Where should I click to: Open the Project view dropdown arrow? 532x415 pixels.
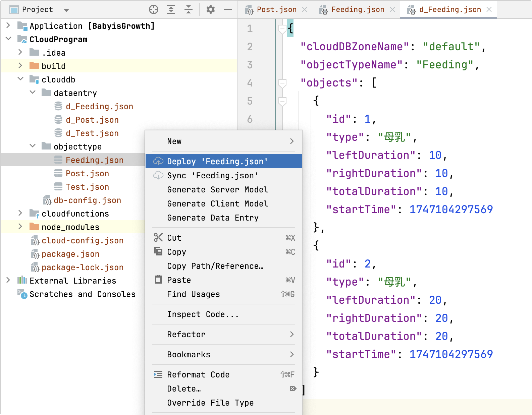click(66, 10)
